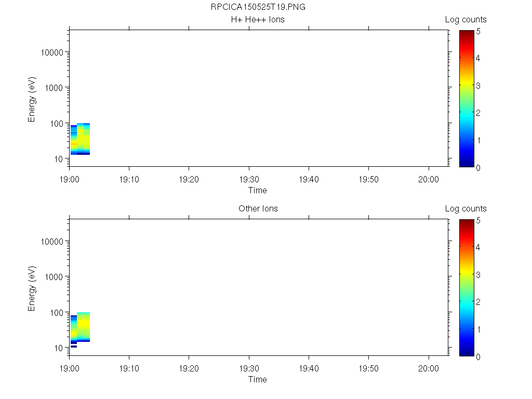Screen dimensions: 532x399
Task: Click the 19:50 tick label in top panel
Action: [368, 179]
